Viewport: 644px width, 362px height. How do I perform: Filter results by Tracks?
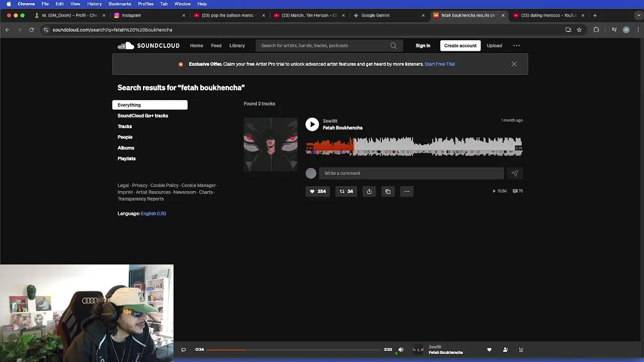pyautogui.click(x=125, y=127)
